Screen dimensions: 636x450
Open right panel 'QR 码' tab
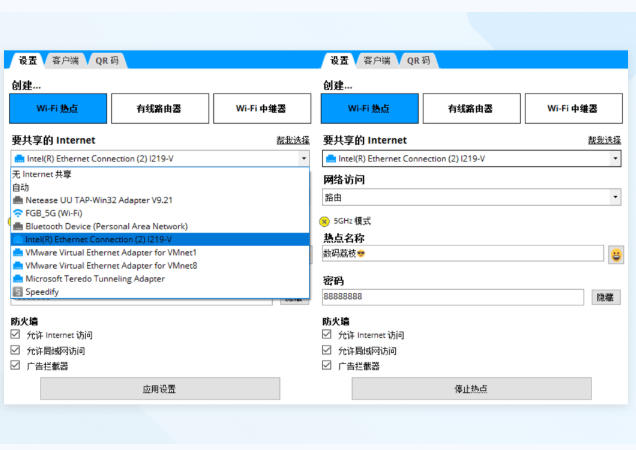[419, 60]
